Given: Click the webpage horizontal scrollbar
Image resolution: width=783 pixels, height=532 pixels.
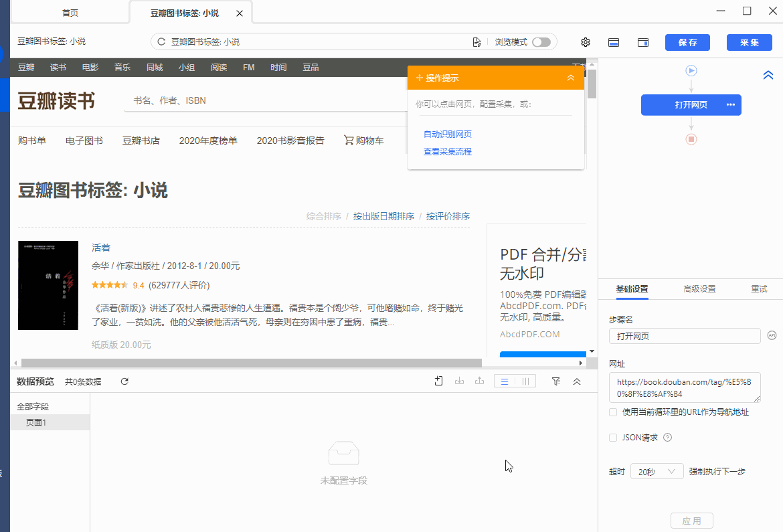Looking at the screenshot, I should pyautogui.click(x=251, y=363).
